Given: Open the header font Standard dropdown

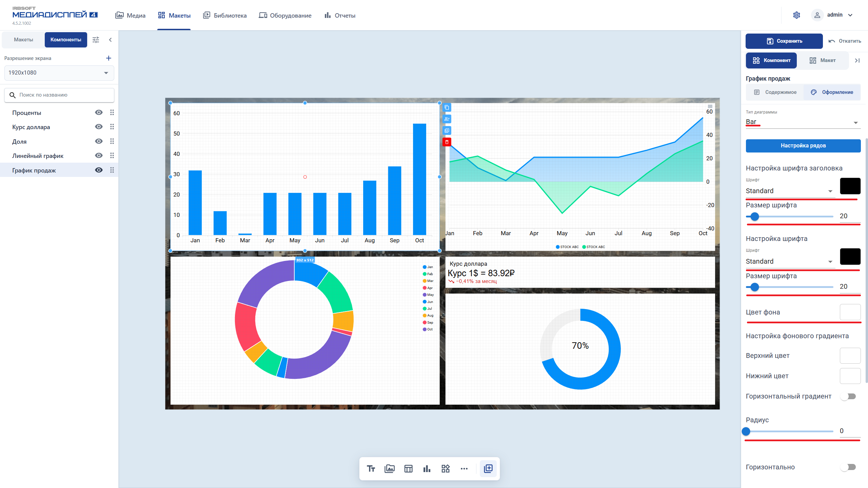Looking at the screenshot, I should (x=790, y=191).
